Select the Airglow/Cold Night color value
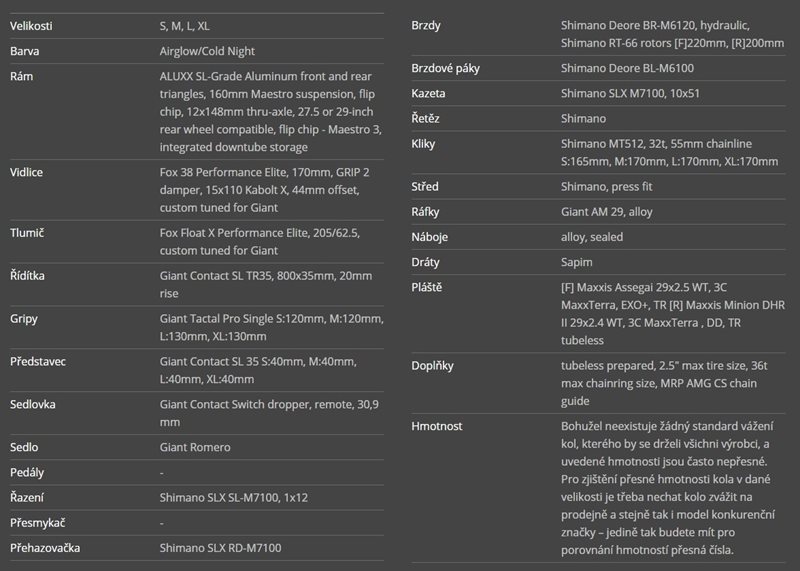Image resolution: width=800 pixels, height=571 pixels. [x=207, y=50]
